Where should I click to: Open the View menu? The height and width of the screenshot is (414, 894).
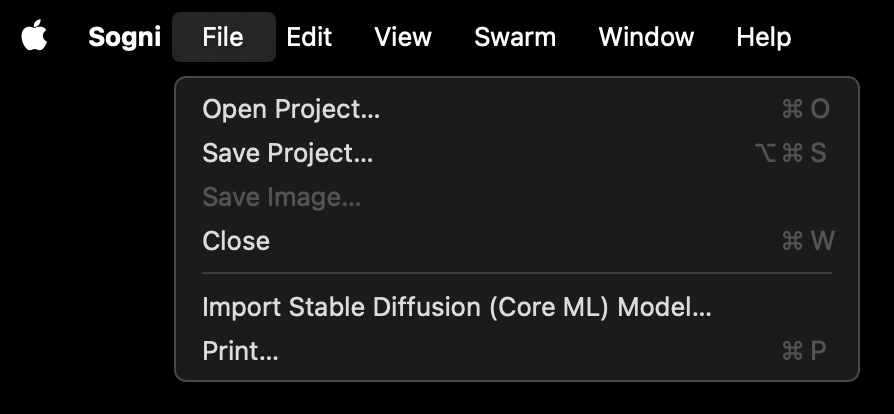coord(403,37)
